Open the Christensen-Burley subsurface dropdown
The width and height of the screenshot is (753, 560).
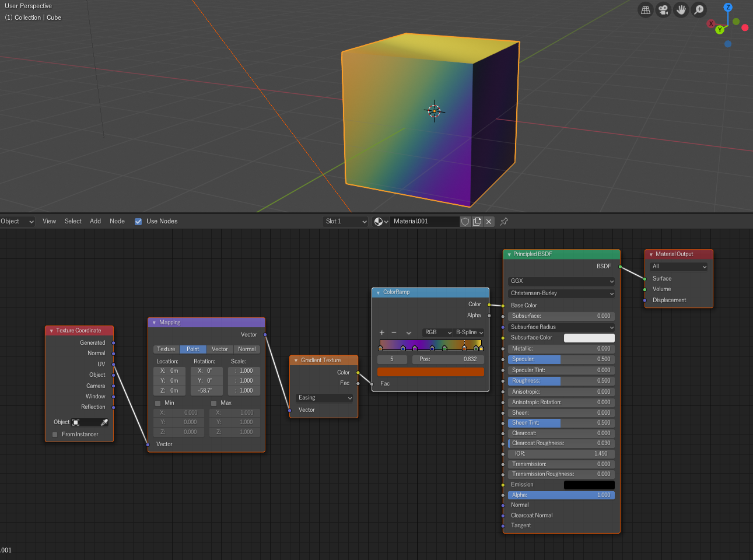pyautogui.click(x=562, y=293)
